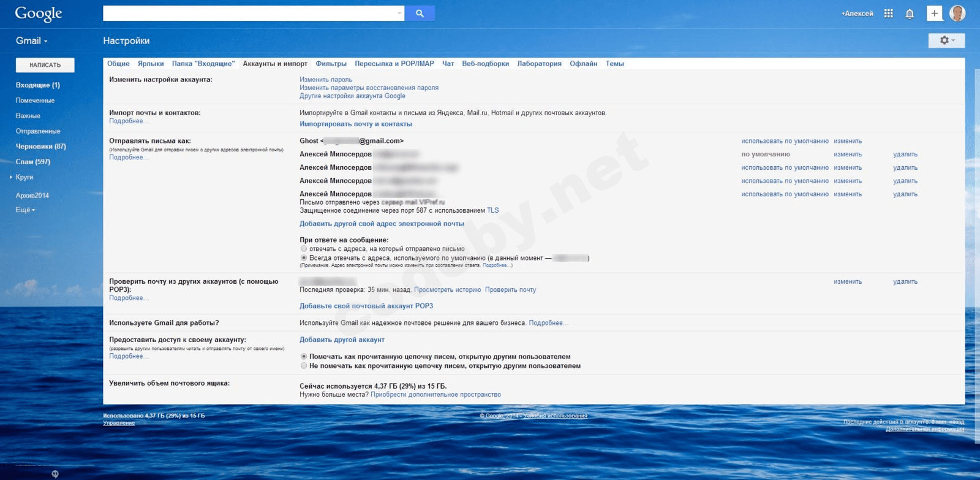This screenshot has height=480, width=980.
Task: Edit the POP3 account being checked
Action: click(x=848, y=282)
